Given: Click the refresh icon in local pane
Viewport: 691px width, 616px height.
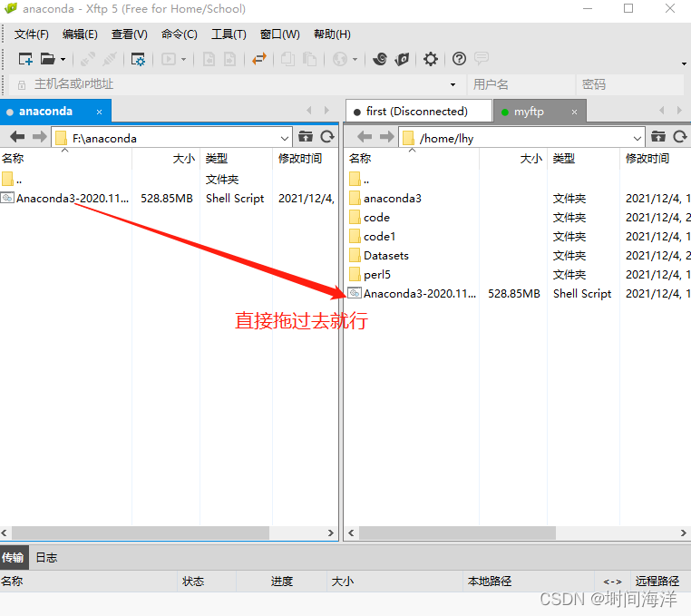Looking at the screenshot, I should click(x=327, y=137).
